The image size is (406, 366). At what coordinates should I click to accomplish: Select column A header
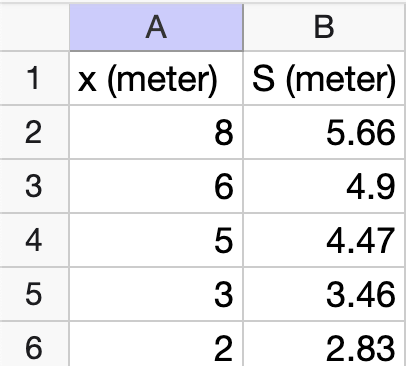tap(156, 27)
